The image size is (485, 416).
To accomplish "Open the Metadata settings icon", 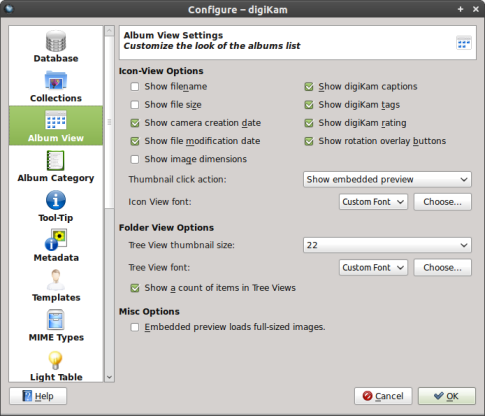I will click(x=56, y=240).
